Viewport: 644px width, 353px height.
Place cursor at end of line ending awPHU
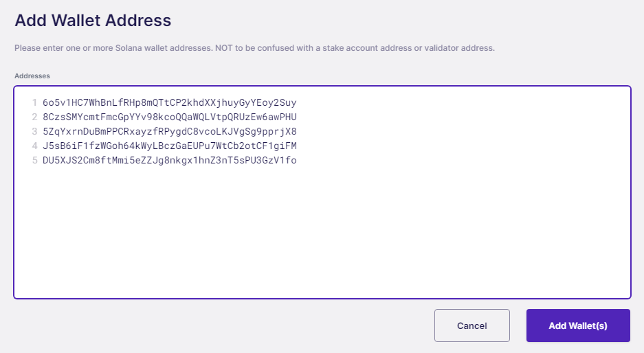(297, 117)
